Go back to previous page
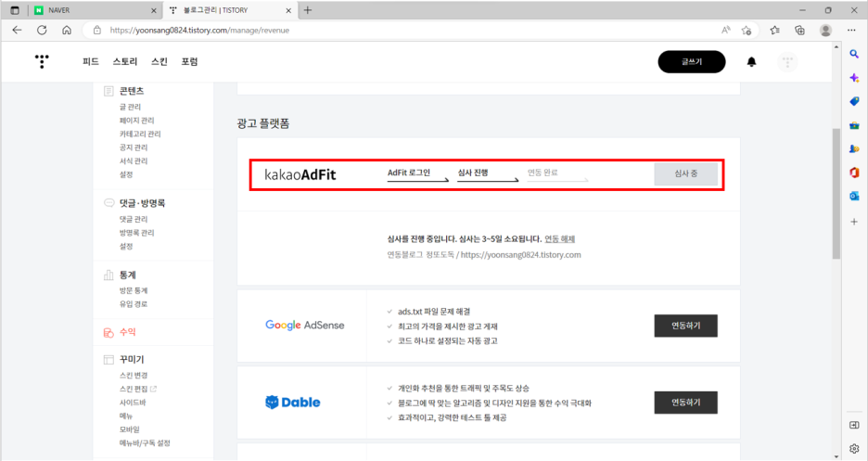Image resolution: width=868 pixels, height=461 pixels. coord(18,31)
